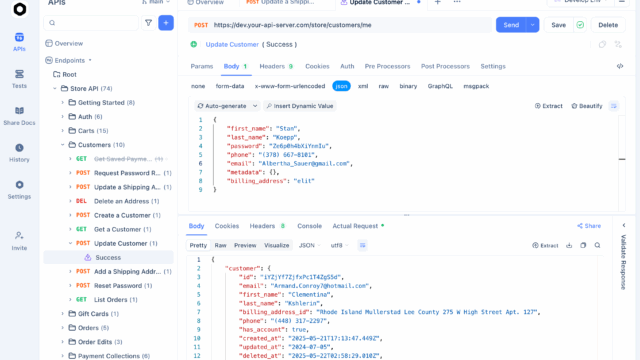Switch to Params tab
640x360 pixels.
pos(202,66)
